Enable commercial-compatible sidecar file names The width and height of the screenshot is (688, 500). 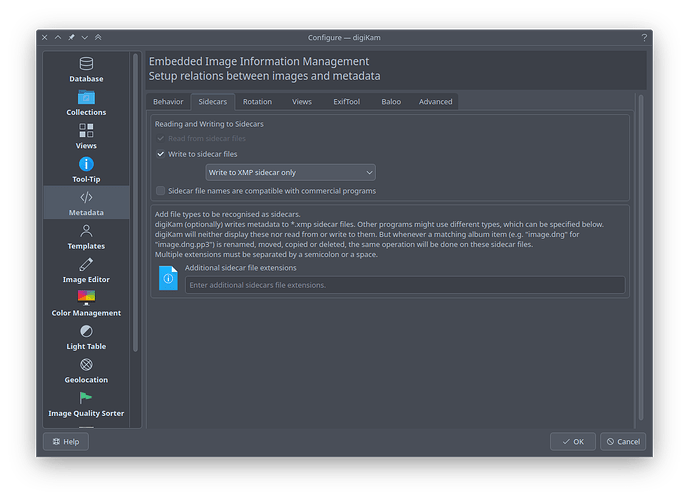point(161,191)
